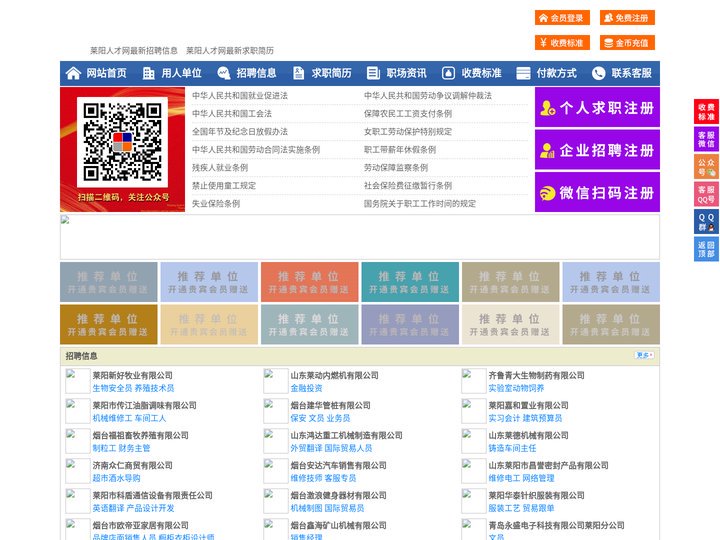Viewport: 720px width, 540px height.
Task: Open 残疾人就业条例 link
Action: [x=220, y=168]
